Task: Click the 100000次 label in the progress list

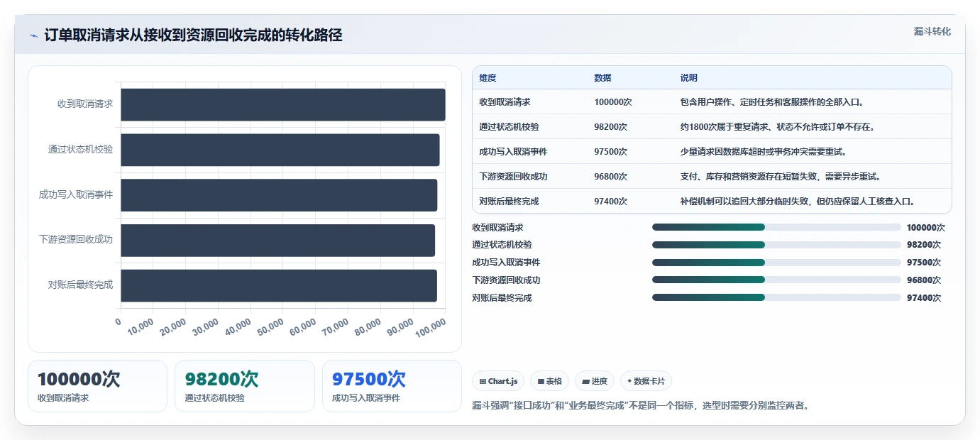Action: pos(926,228)
